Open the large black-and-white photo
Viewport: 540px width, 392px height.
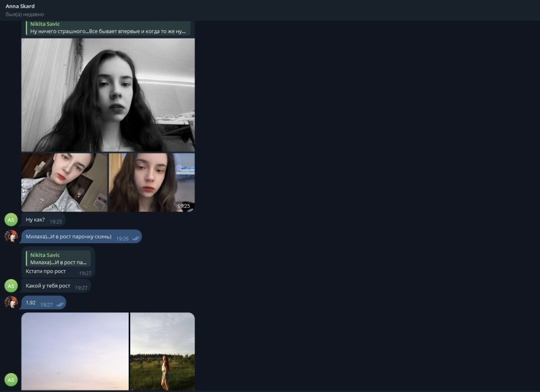(x=108, y=95)
